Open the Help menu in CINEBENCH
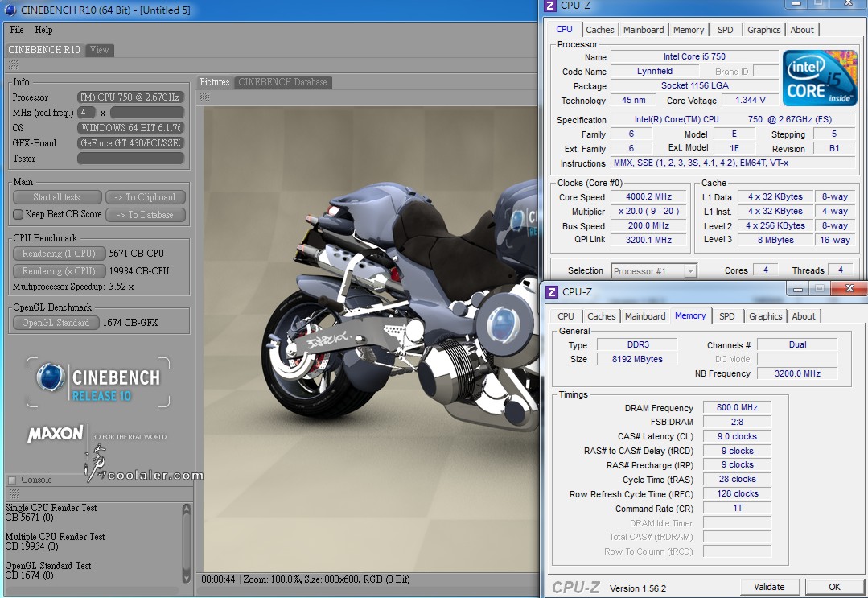The width and height of the screenshot is (868, 598). coord(43,30)
